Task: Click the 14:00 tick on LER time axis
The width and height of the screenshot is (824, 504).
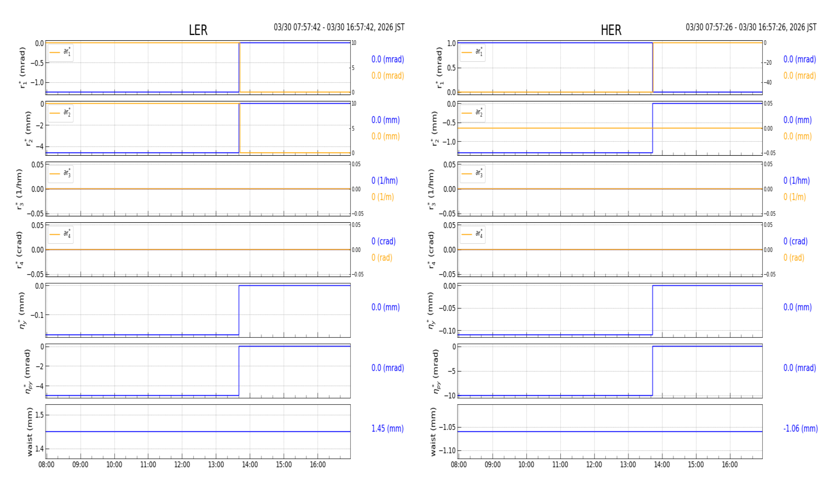Action: [250, 465]
